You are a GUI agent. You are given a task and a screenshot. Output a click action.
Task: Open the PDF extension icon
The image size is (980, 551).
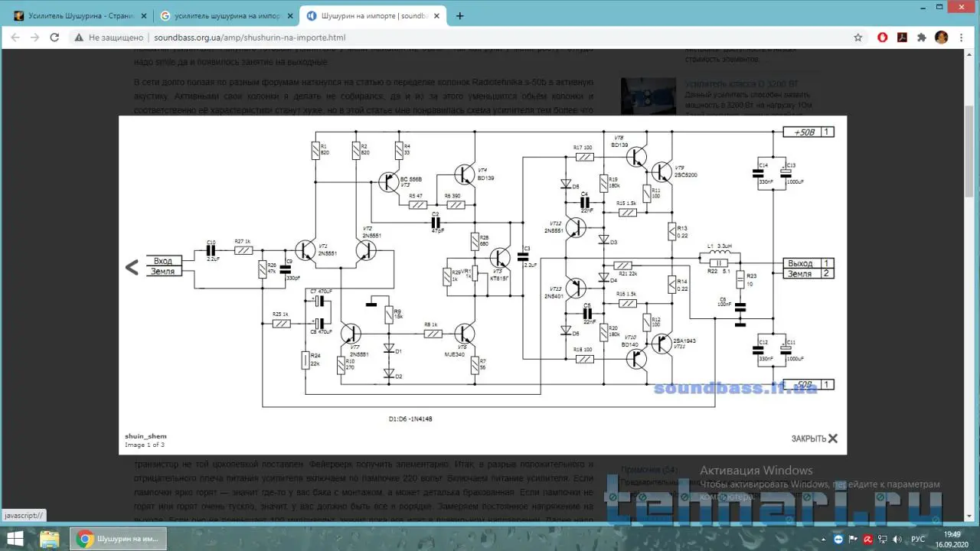(902, 37)
